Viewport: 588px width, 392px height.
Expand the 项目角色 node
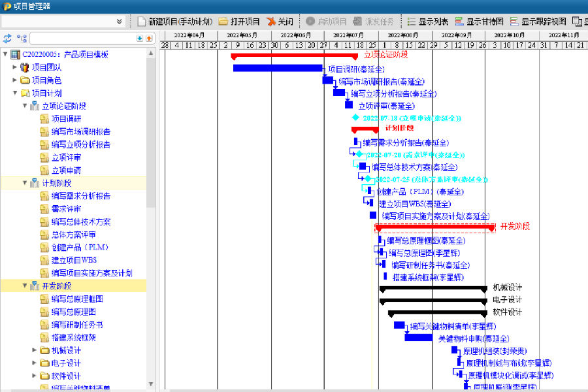click(14, 80)
